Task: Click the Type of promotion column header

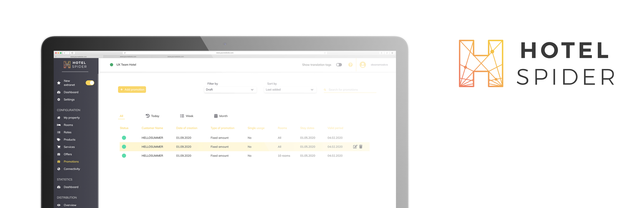Action: coord(223,128)
